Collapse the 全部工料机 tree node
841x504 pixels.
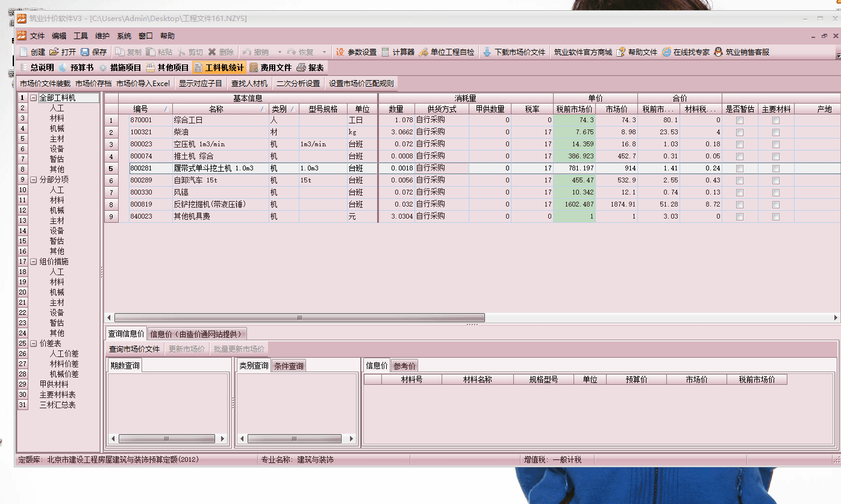point(34,98)
